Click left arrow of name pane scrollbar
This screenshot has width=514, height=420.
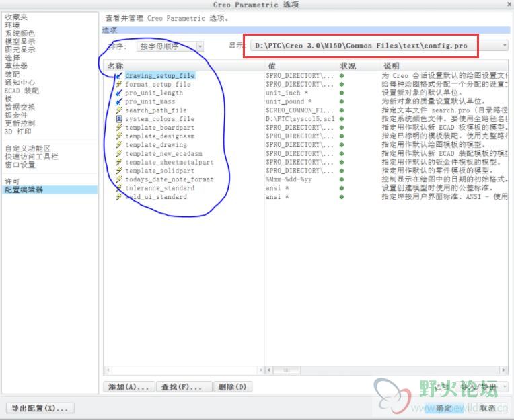tap(108, 370)
